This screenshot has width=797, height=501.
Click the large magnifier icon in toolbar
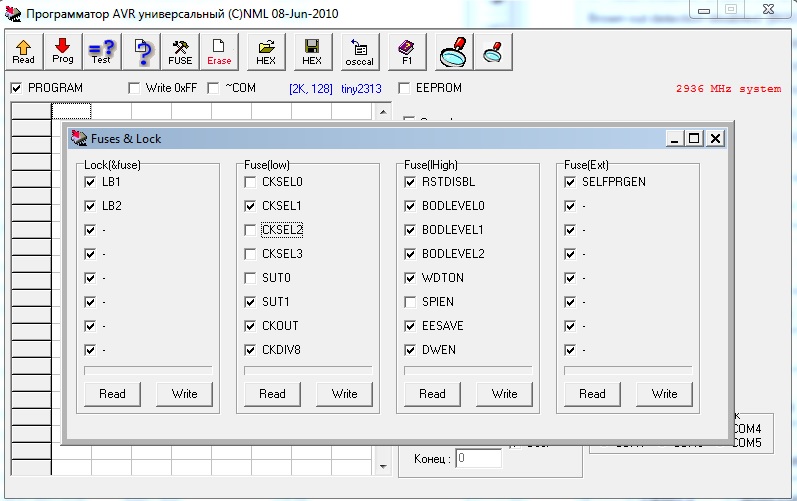tap(453, 51)
